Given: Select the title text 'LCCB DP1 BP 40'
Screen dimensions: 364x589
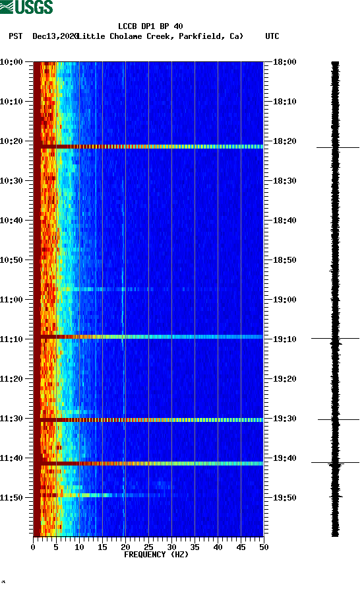Looking at the screenshot, I should tap(150, 26).
